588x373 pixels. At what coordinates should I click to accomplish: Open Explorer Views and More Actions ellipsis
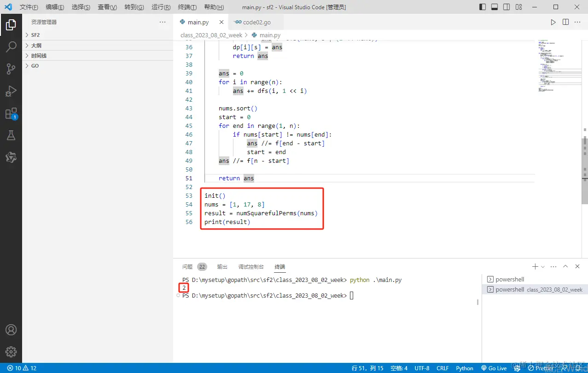coord(163,22)
